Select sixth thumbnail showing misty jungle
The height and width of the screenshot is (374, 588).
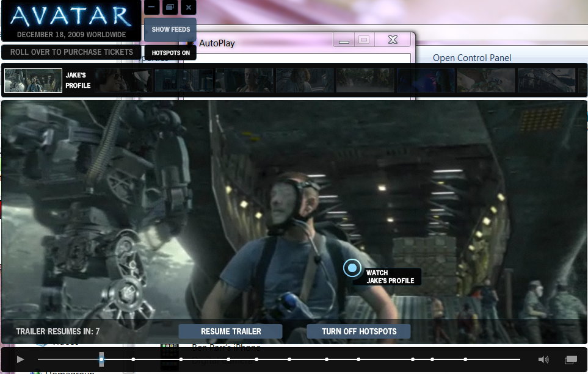pos(365,80)
